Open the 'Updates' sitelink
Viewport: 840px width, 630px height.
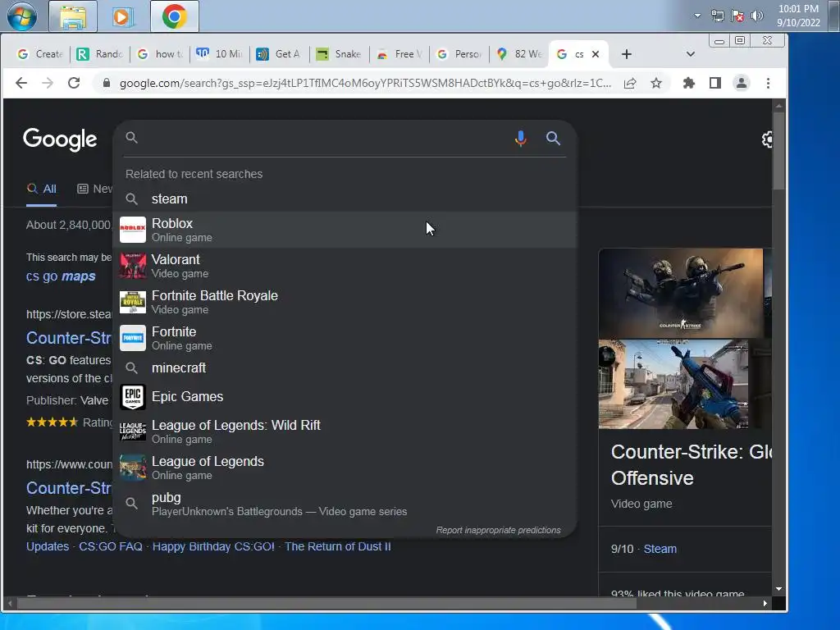click(48, 546)
